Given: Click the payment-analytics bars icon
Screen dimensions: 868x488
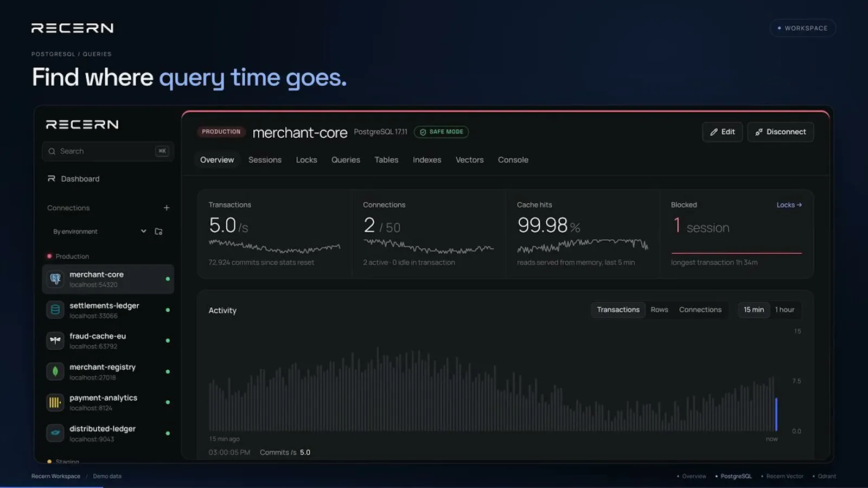Looking at the screenshot, I should (x=55, y=402).
